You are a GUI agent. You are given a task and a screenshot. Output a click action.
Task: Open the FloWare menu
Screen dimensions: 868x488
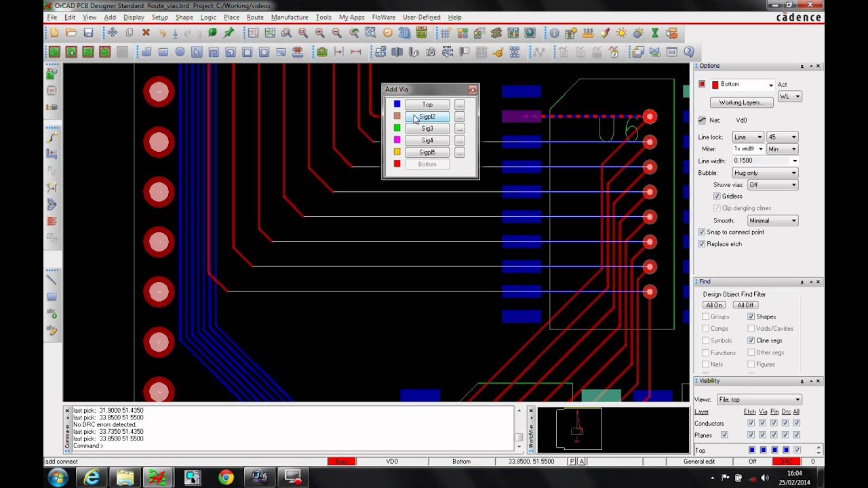(384, 17)
